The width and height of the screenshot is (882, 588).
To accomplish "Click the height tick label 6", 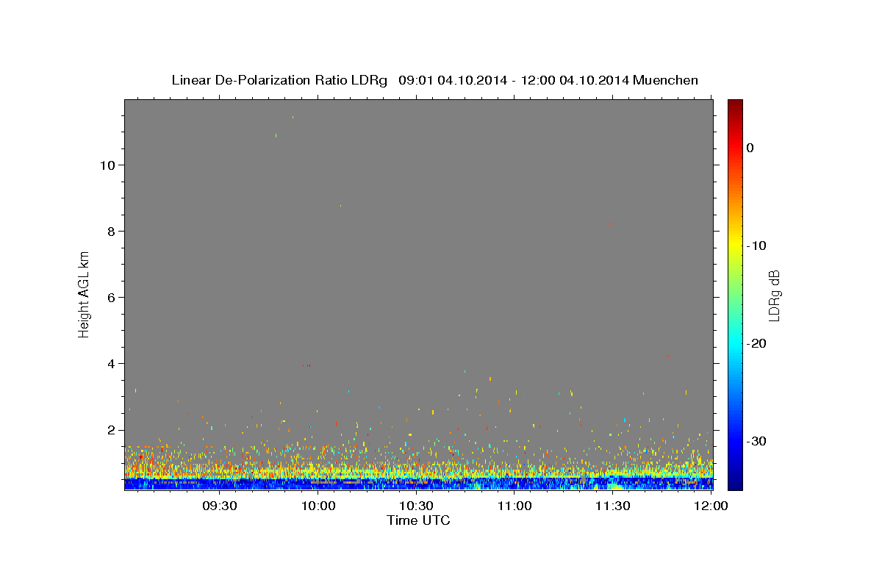I will pos(110,298).
